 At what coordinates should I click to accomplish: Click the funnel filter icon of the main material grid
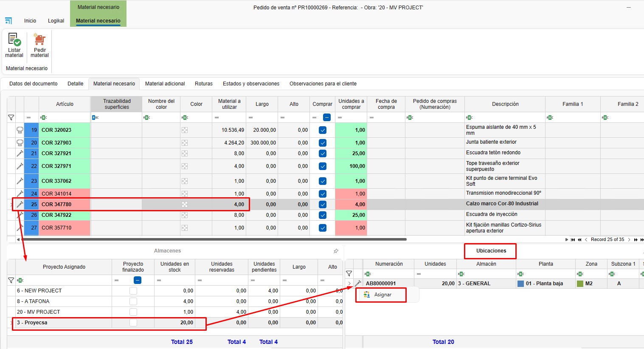pyautogui.click(x=11, y=118)
